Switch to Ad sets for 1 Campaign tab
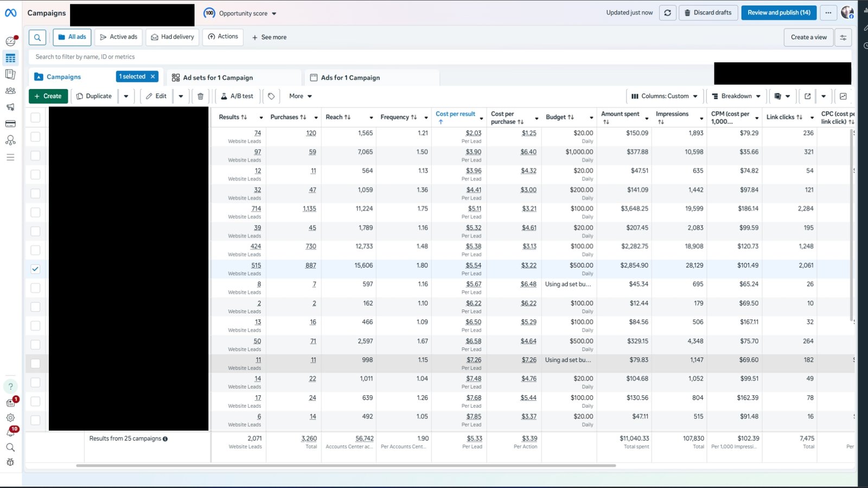 pyautogui.click(x=218, y=78)
